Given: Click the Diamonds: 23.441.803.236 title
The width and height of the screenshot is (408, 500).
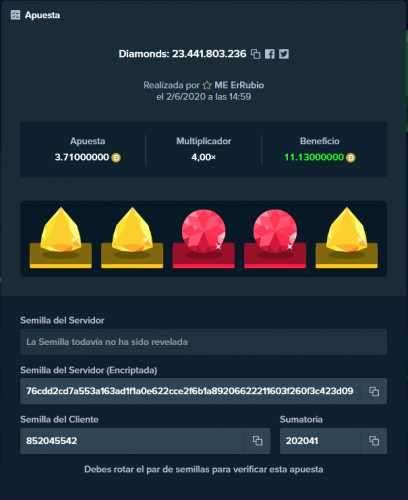Looking at the screenshot, I should [182, 54].
